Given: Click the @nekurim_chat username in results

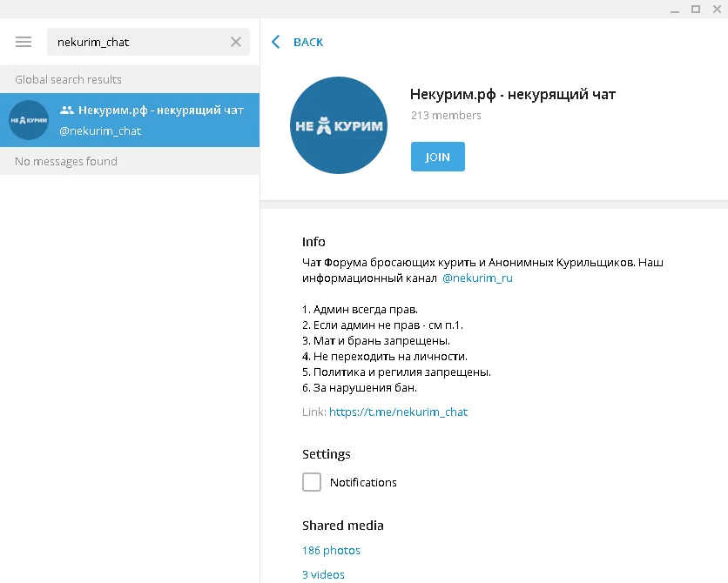Looking at the screenshot, I should [100, 131].
